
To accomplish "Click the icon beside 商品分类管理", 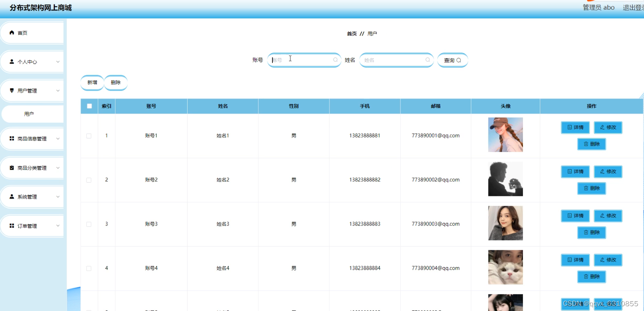I will pyautogui.click(x=12, y=167).
